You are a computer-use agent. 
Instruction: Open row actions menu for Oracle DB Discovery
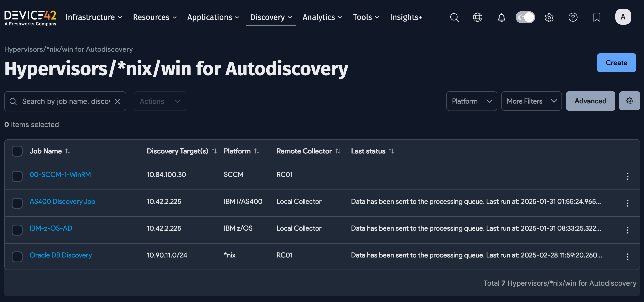pos(627,257)
